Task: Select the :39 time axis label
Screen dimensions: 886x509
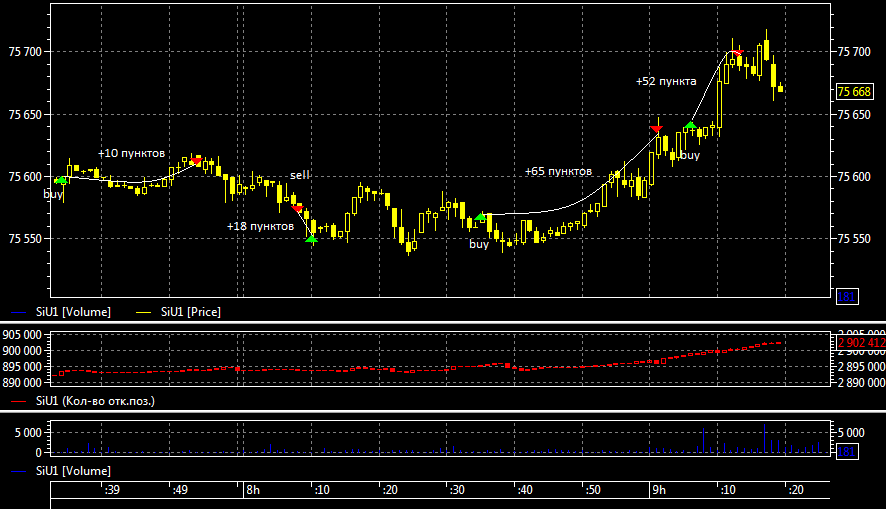Action: (x=112, y=490)
